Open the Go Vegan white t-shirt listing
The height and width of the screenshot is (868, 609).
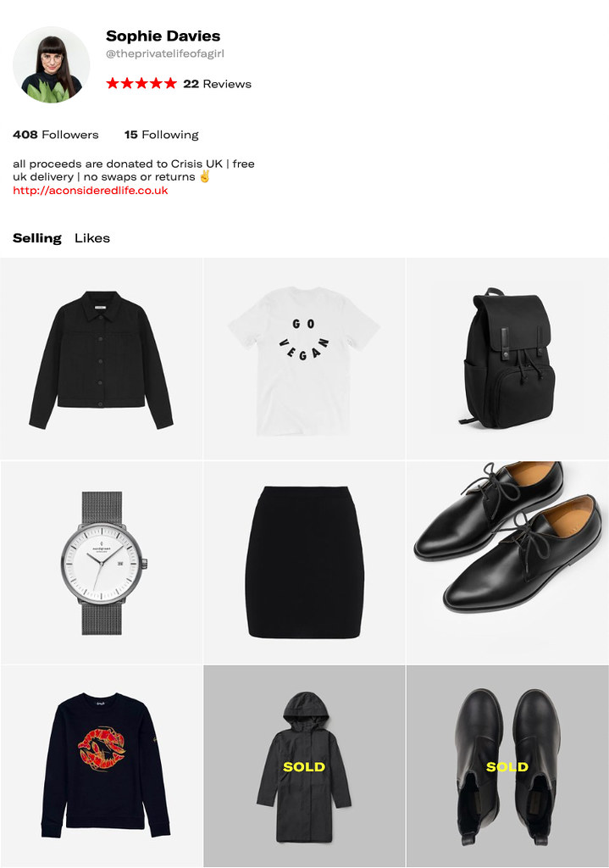tap(304, 359)
